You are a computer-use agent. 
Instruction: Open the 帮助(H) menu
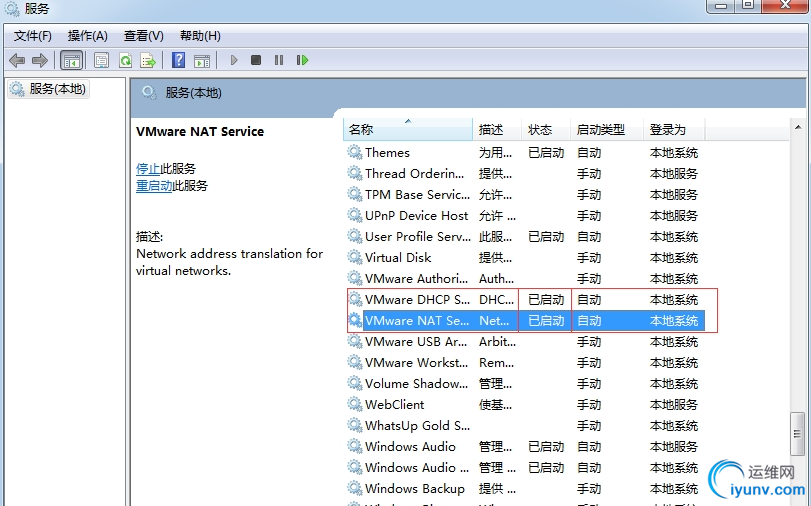[x=200, y=36]
